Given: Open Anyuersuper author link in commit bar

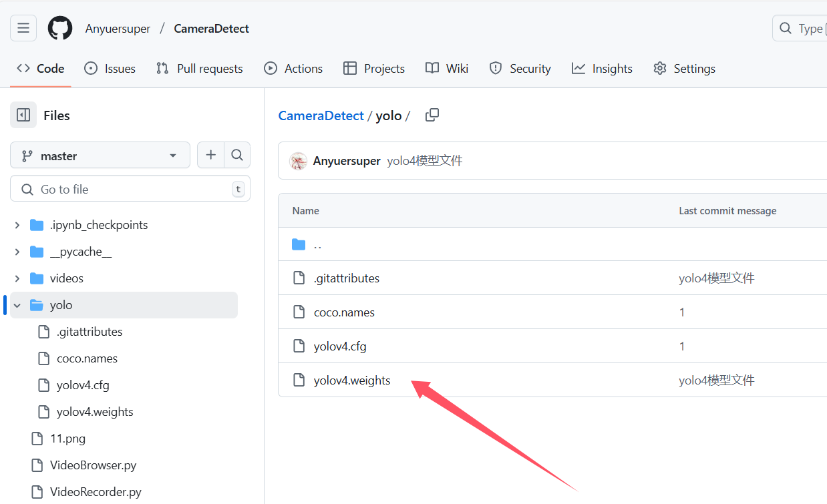Looking at the screenshot, I should point(347,161).
